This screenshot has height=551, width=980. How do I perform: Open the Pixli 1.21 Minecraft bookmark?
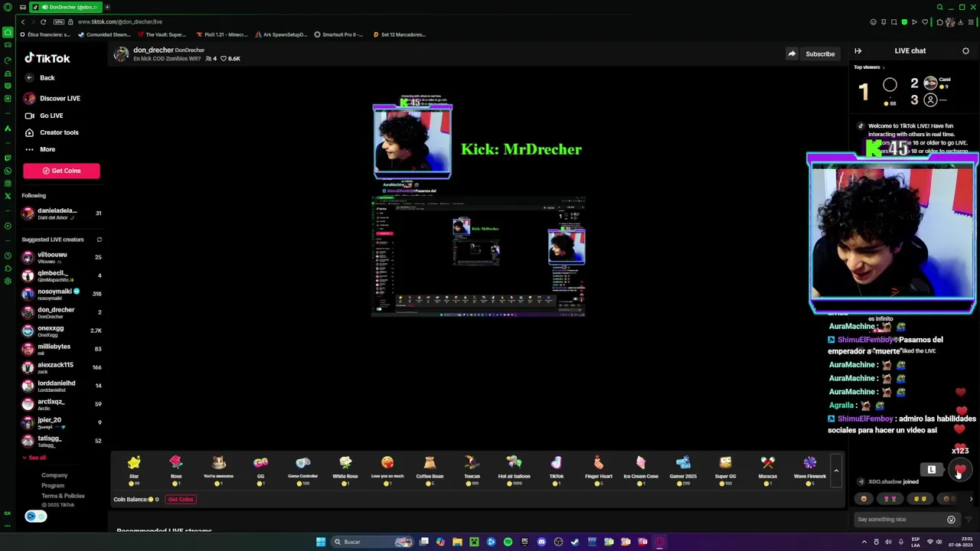pyautogui.click(x=221, y=34)
